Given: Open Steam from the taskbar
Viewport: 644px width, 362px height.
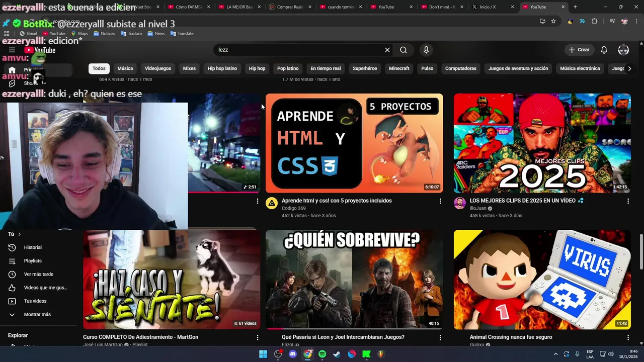Looking at the screenshot, I should [337, 354].
